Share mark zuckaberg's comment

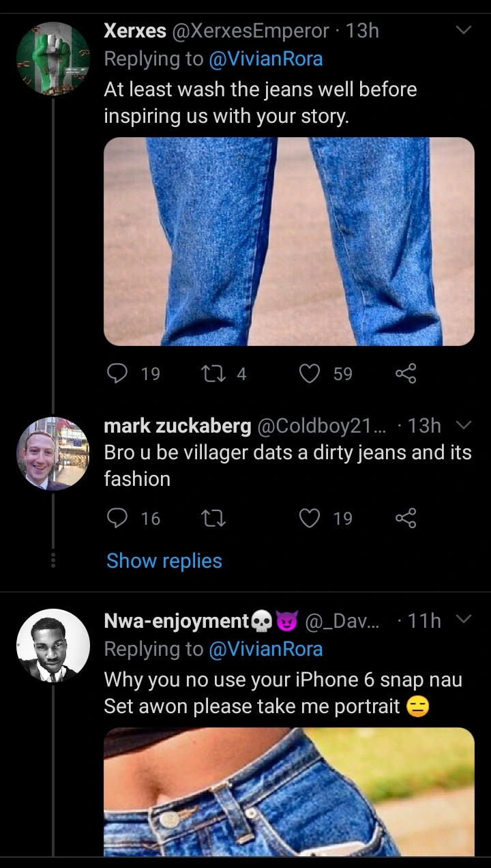406,519
